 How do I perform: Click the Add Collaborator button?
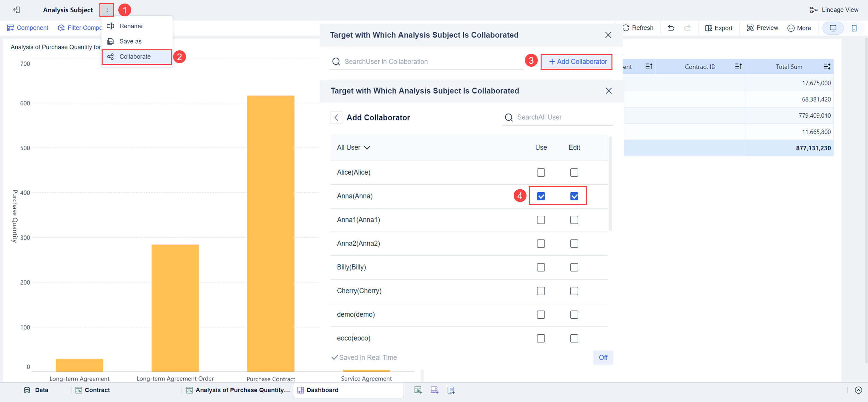(577, 62)
